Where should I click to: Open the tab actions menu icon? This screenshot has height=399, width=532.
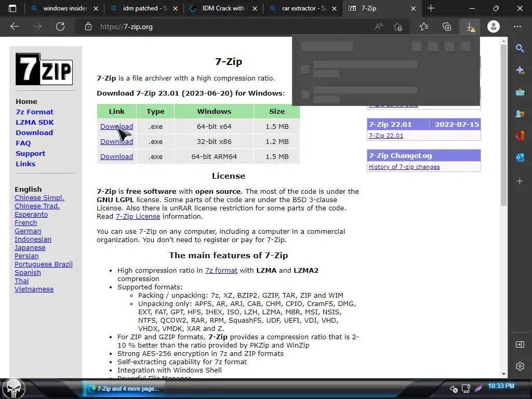click(12, 8)
